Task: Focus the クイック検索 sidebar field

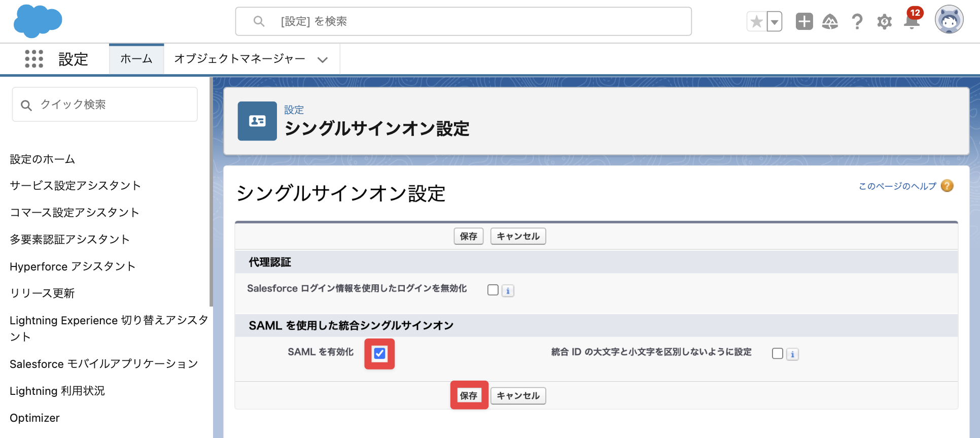Action: pyautogui.click(x=105, y=105)
